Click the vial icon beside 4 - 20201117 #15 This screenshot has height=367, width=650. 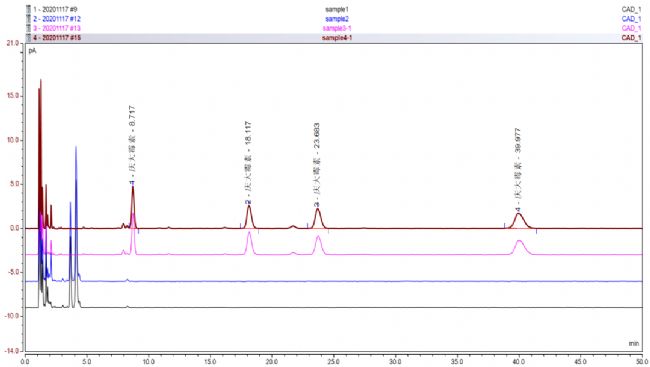[x=29, y=38]
